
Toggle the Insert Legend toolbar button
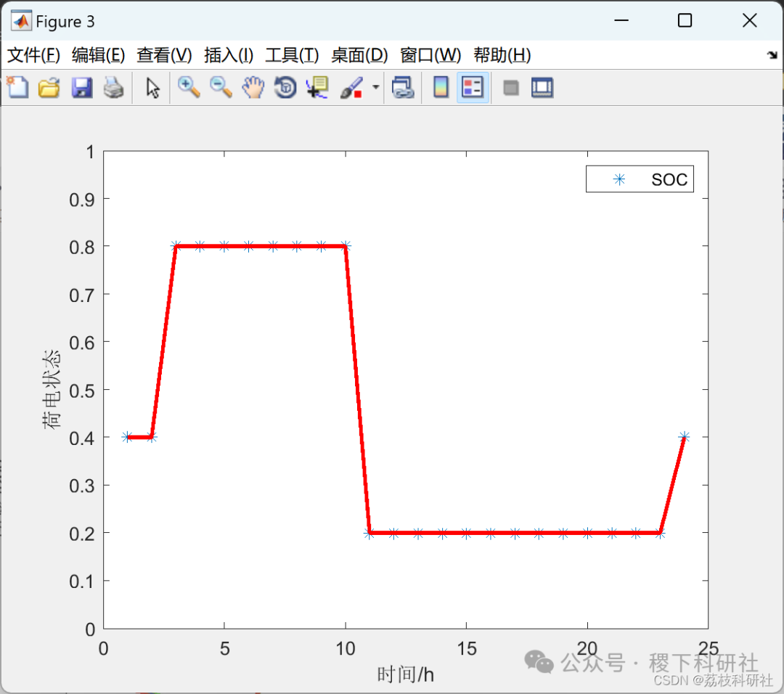(x=473, y=88)
